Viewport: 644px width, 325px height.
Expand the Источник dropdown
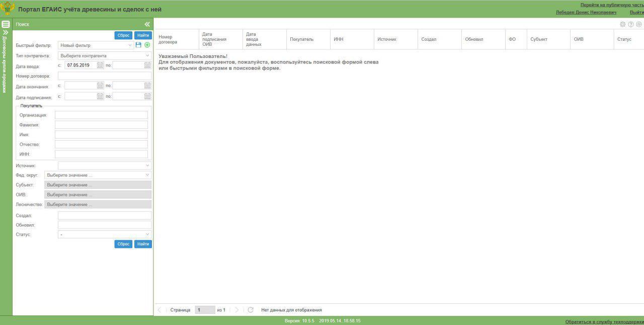coord(105,165)
